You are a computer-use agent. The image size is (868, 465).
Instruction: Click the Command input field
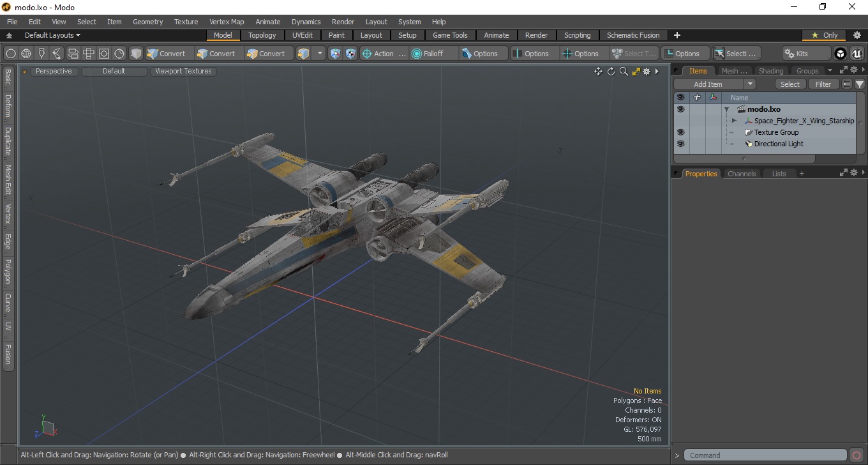click(765, 455)
